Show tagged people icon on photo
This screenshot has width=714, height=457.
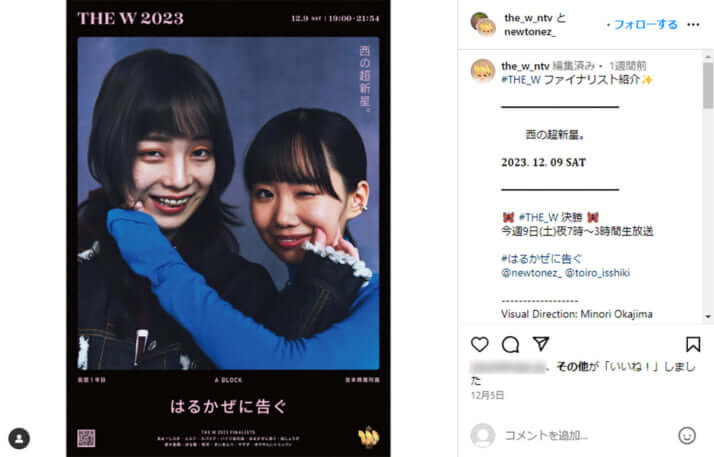pyautogui.click(x=19, y=438)
